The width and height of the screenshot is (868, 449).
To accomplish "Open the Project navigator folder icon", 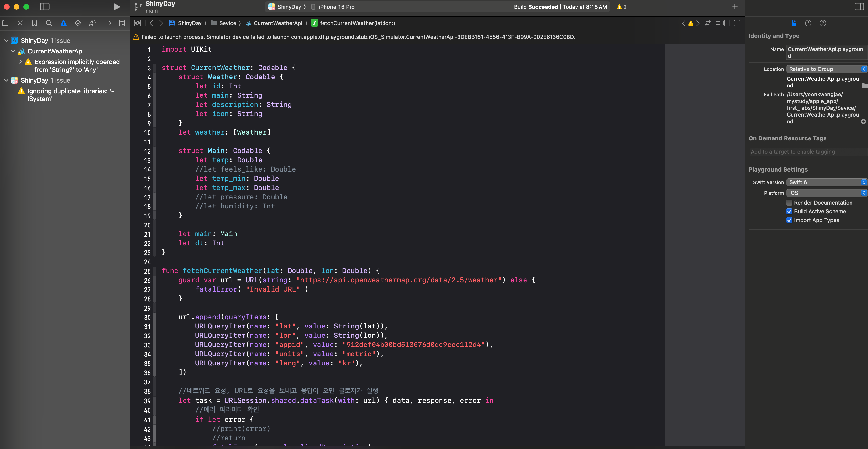I will [x=5, y=23].
